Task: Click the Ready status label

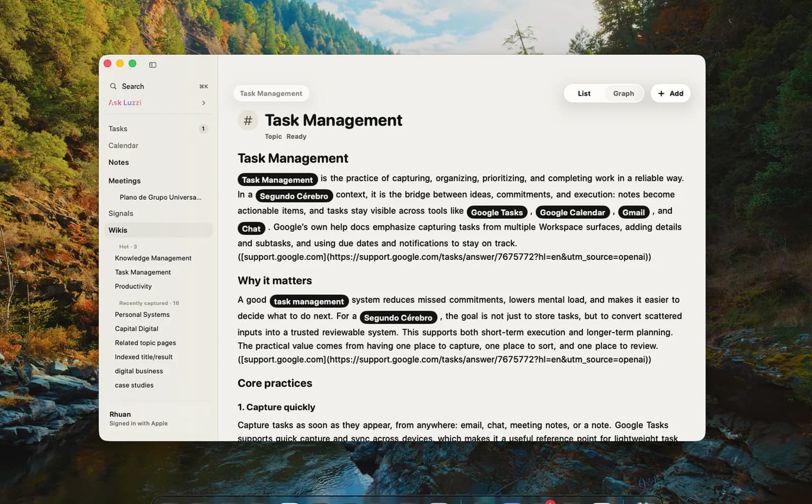Action: 296,137
